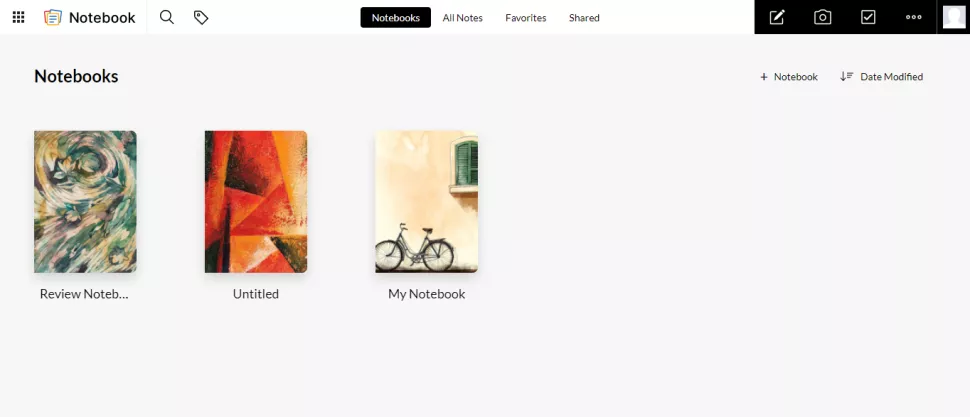Viewport: 970px width, 417px height.
Task: Open the Untitled notebook cover
Action: click(256, 202)
